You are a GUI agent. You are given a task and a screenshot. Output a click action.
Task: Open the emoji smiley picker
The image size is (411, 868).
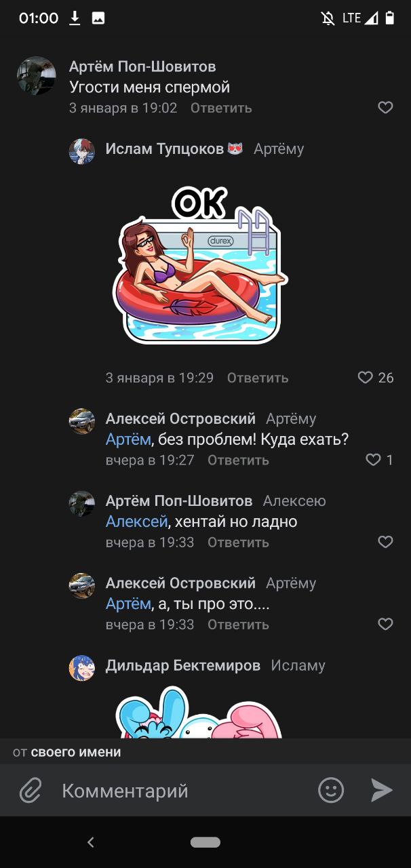click(x=331, y=790)
